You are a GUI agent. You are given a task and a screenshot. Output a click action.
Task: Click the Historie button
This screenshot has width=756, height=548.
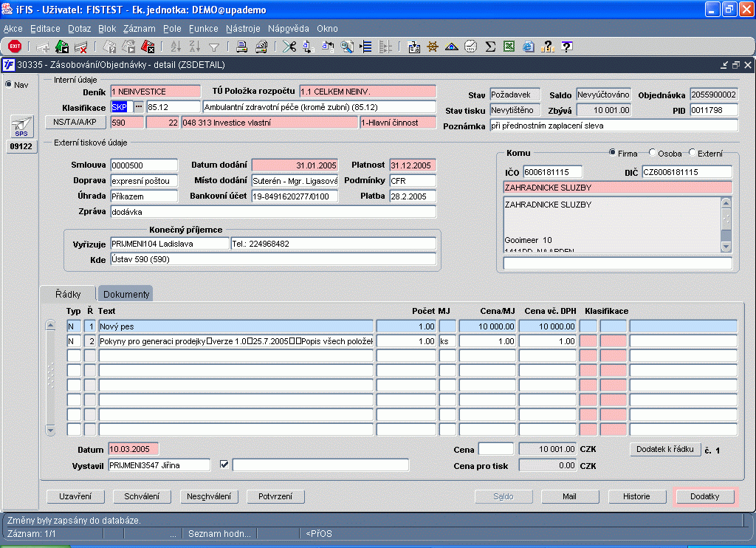click(635, 496)
